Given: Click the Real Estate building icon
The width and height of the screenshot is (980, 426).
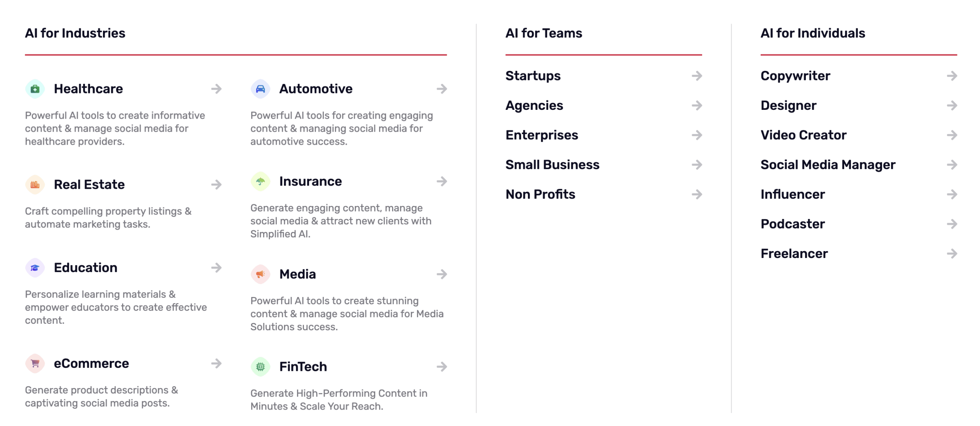Looking at the screenshot, I should point(35,184).
